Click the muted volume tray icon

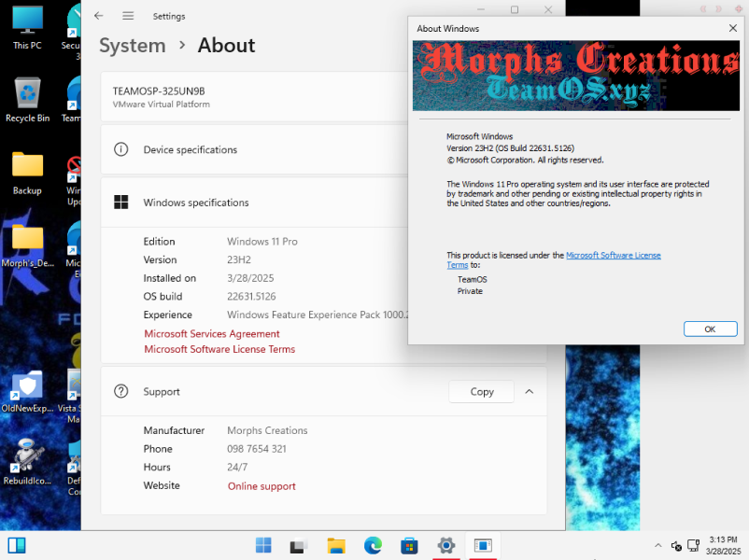[676, 545]
